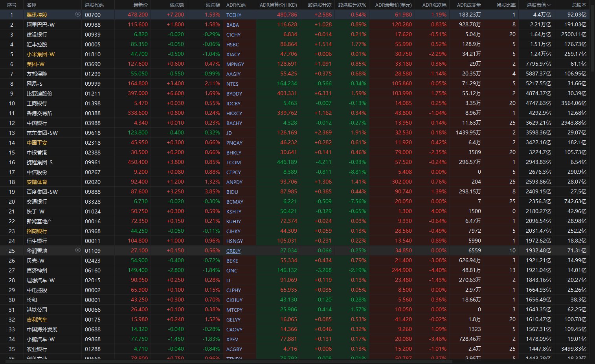Click the ADR涨跌幅 column header
This screenshot has height=364, width=595.
[x=434, y=5]
